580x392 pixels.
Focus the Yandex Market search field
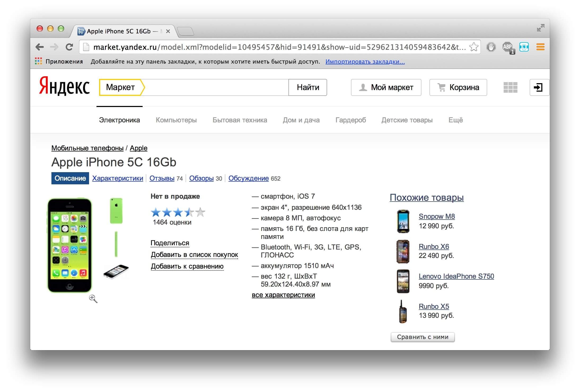217,87
